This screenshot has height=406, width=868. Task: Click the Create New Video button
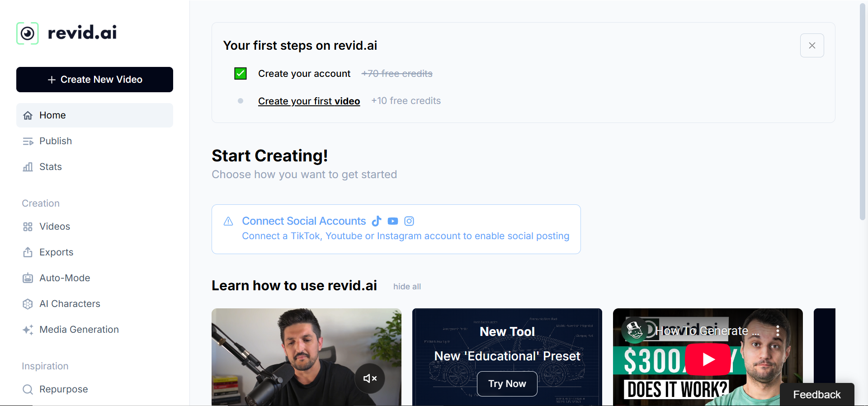(x=94, y=80)
